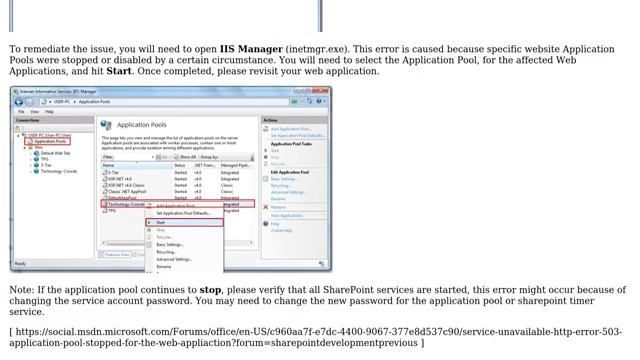The width and height of the screenshot is (640, 360).
Task: Sort by the Name column header
Action: pos(137,165)
